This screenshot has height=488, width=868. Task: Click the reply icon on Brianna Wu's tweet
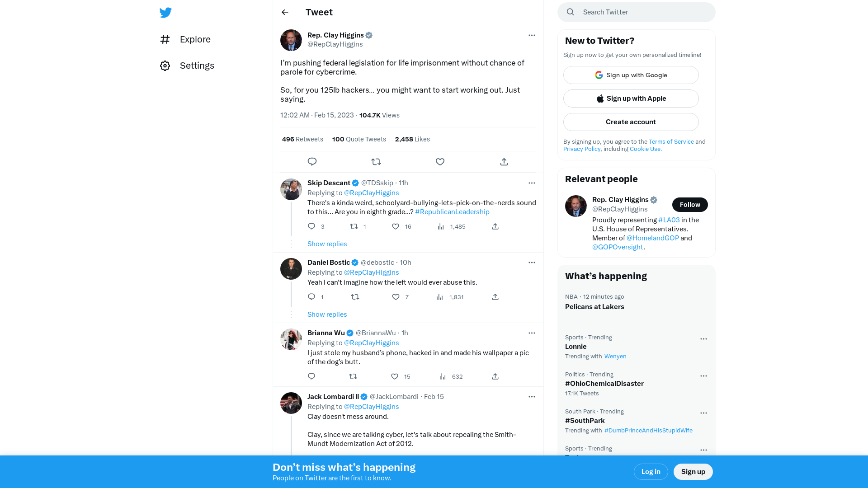(311, 376)
